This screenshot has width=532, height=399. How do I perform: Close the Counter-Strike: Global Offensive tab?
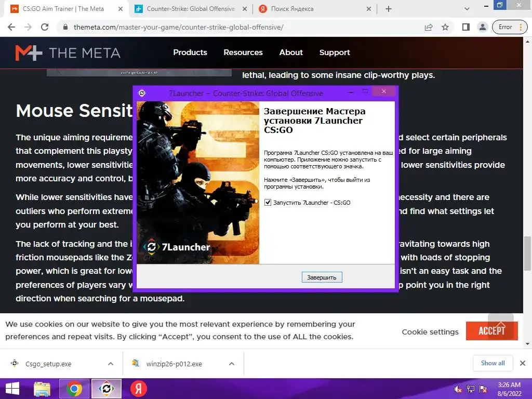245,9
